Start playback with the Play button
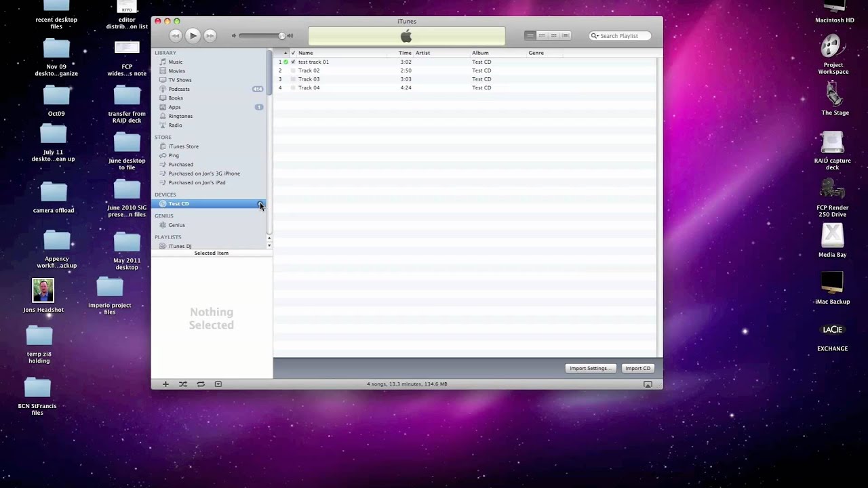 tap(193, 35)
